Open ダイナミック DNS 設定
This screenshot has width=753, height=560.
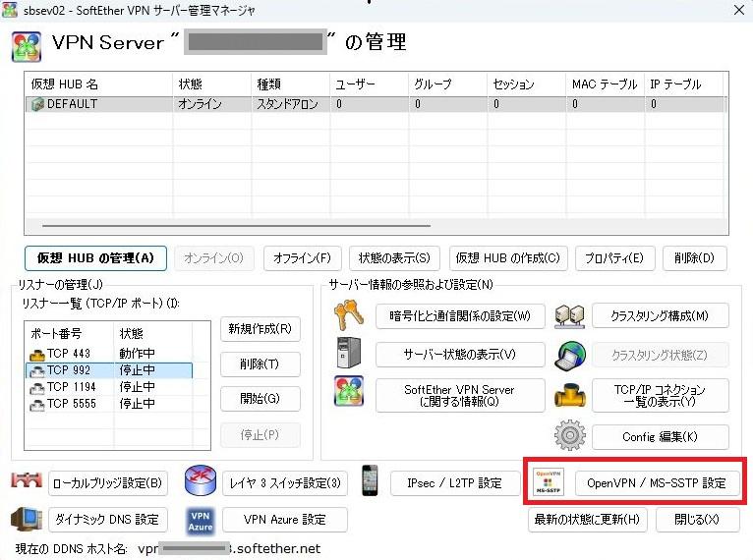pyautogui.click(x=108, y=520)
